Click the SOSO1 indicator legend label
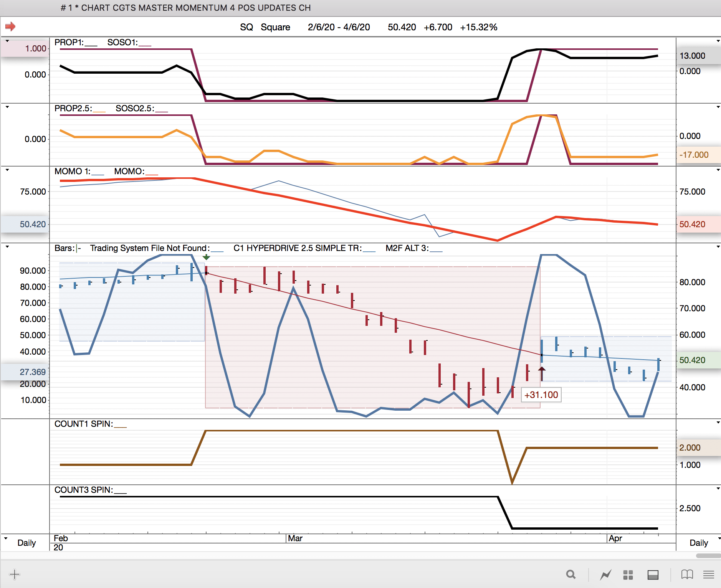Viewport: 721px width, 588px height. (122, 42)
